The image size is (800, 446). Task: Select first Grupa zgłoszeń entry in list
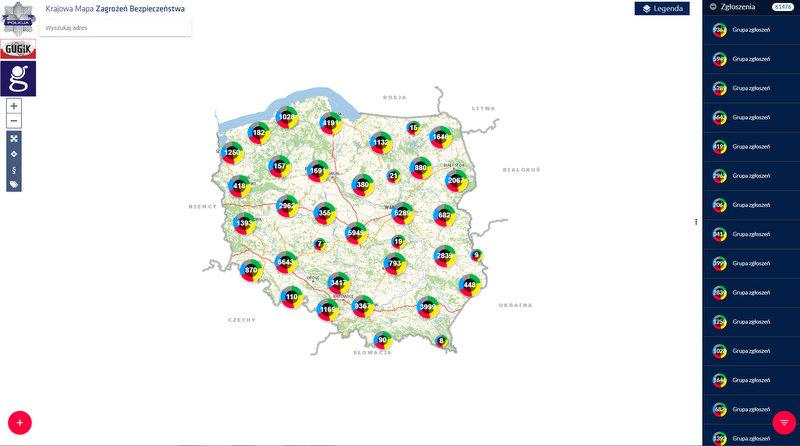tap(750, 31)
